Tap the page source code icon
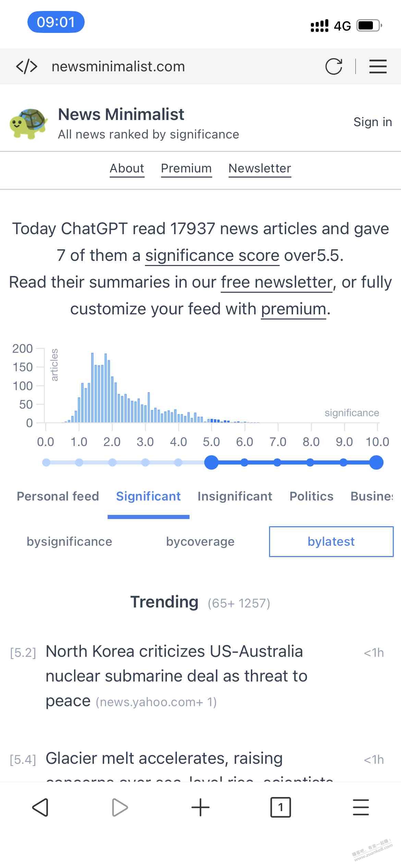 click(x=27, y=67)
